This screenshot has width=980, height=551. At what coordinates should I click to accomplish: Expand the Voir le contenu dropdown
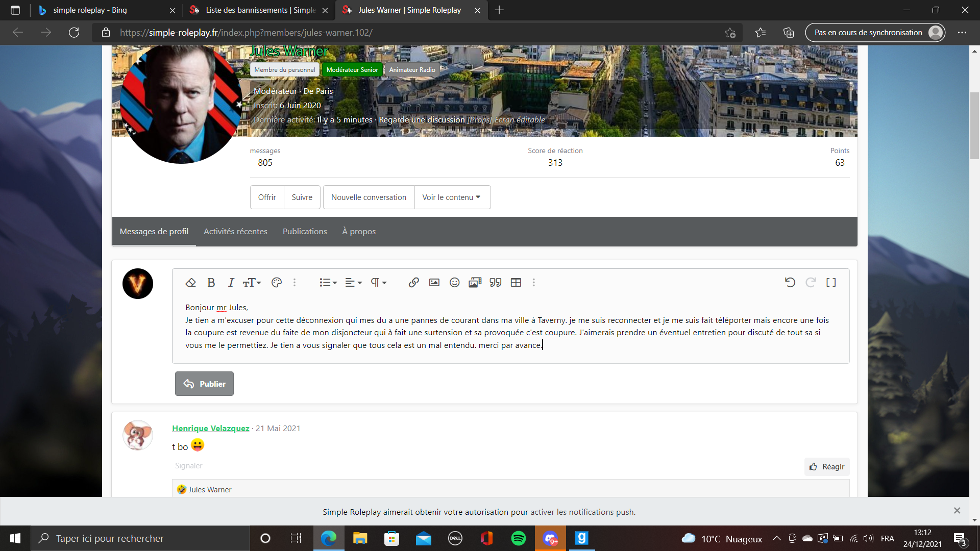[x=452, y=197]
